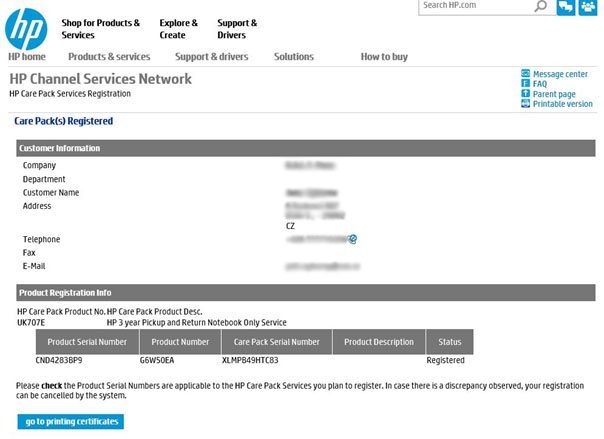The height and width of the screenshot is (439, 604).
Task: Open the Message center link
Action: click(560, 74)
